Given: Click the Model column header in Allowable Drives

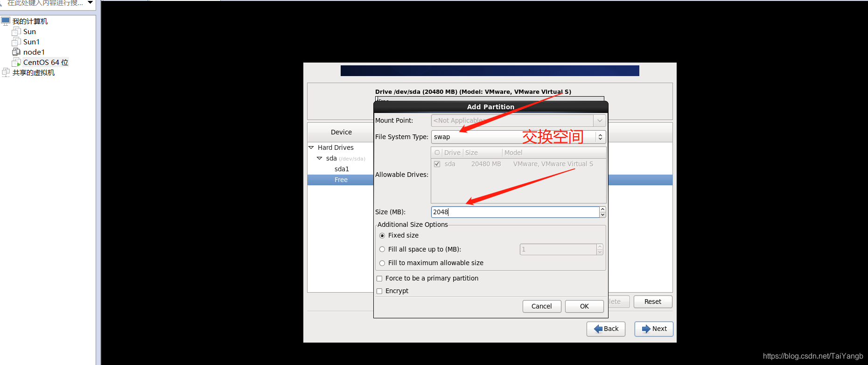Looking at the screenshot, I should [x=554, y=153].
